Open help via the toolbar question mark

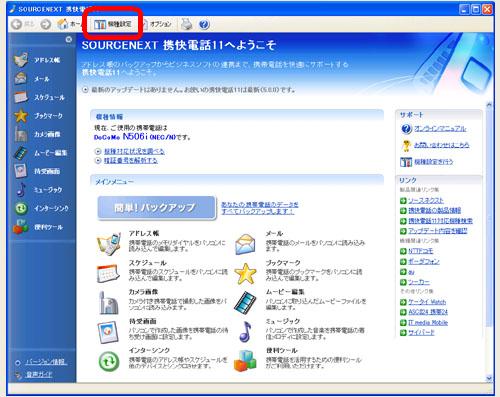[x=204, y=24]
